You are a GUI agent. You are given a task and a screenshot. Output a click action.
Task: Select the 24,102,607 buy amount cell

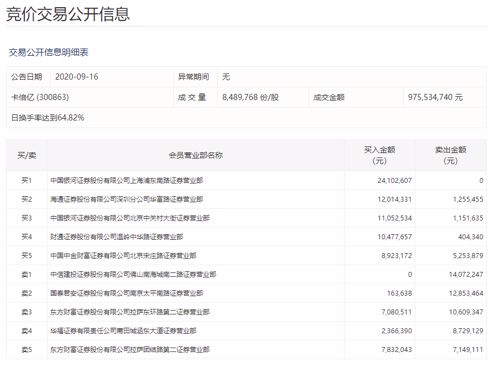tap(395, 181)
